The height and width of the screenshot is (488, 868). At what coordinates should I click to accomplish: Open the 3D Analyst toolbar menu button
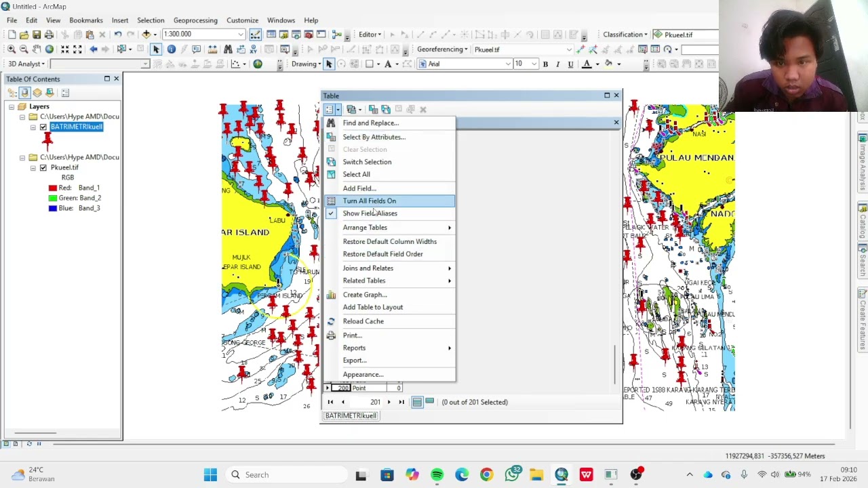(x=26, y=64)
